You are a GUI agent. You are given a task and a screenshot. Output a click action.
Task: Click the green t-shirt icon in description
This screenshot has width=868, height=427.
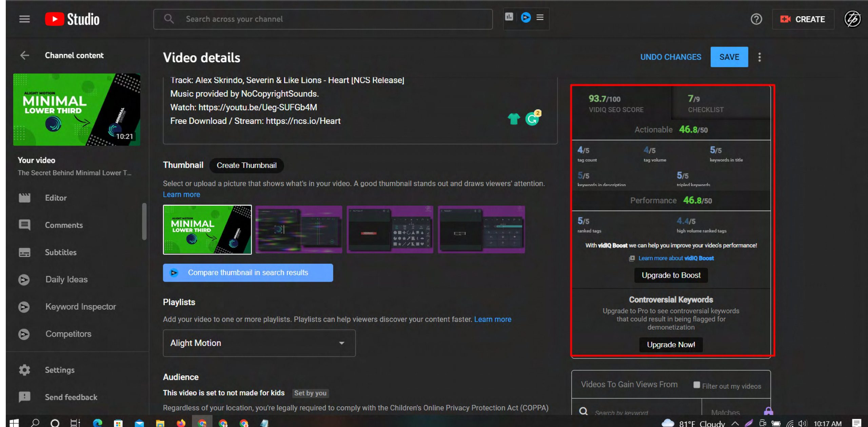tap(514, 119)
